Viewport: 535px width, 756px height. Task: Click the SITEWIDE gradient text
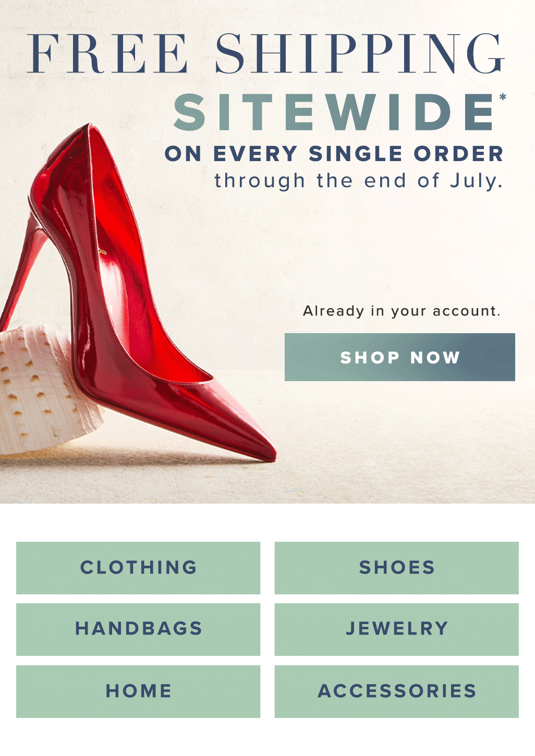(334, 112)
